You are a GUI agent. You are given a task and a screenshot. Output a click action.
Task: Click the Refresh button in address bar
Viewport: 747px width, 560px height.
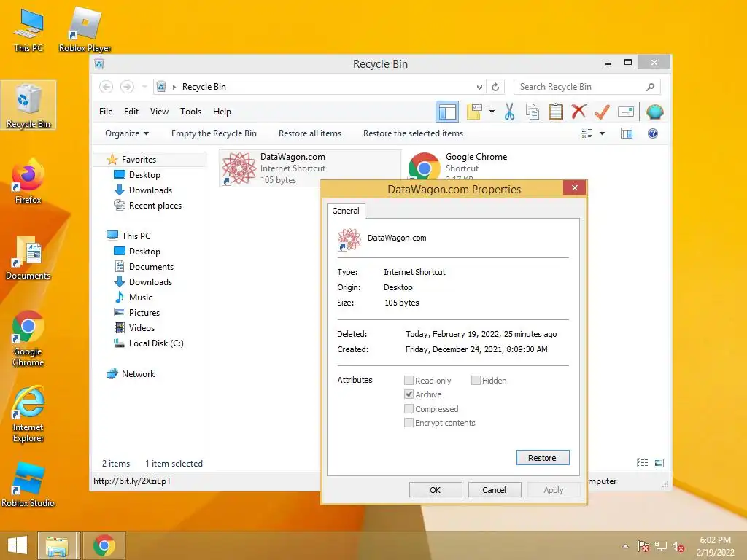click(495, 87)
